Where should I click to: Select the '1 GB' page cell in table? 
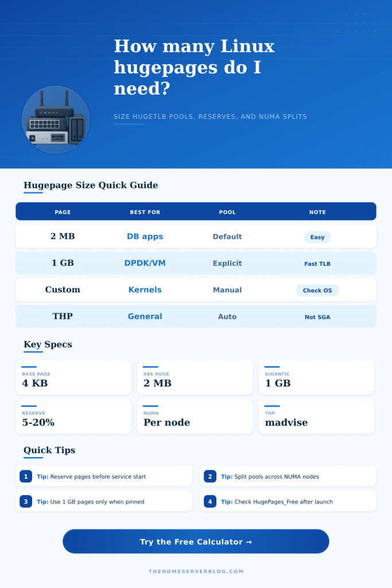coord(63,263)
